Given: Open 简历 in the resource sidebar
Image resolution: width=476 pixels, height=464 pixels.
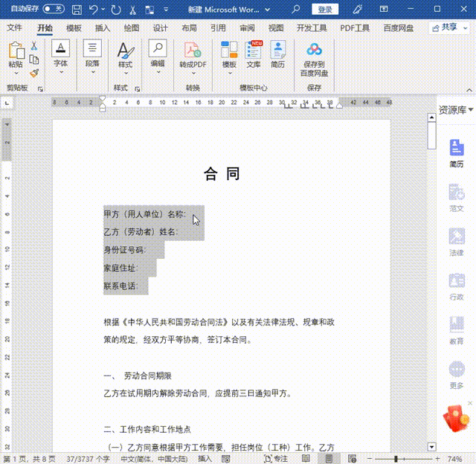Looking at the screenshot, I should coord(456,153).
